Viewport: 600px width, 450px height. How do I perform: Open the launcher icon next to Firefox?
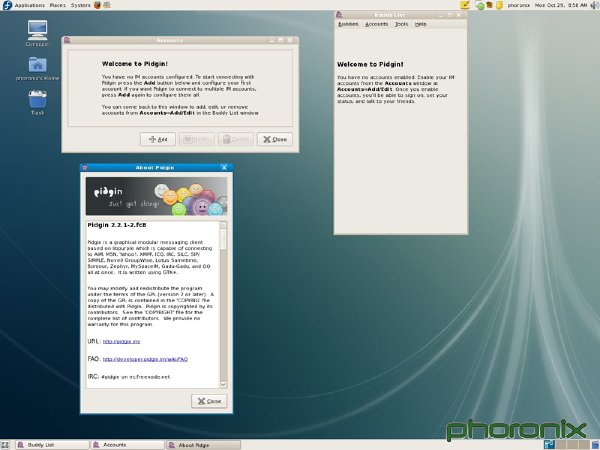tap(107, 5)
